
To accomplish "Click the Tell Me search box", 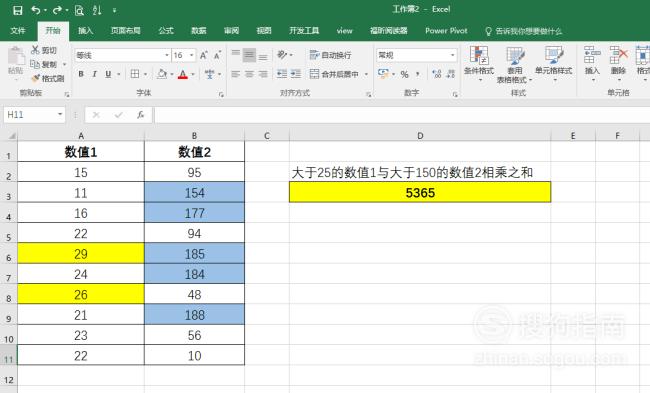I will click(x=524, y=31).
